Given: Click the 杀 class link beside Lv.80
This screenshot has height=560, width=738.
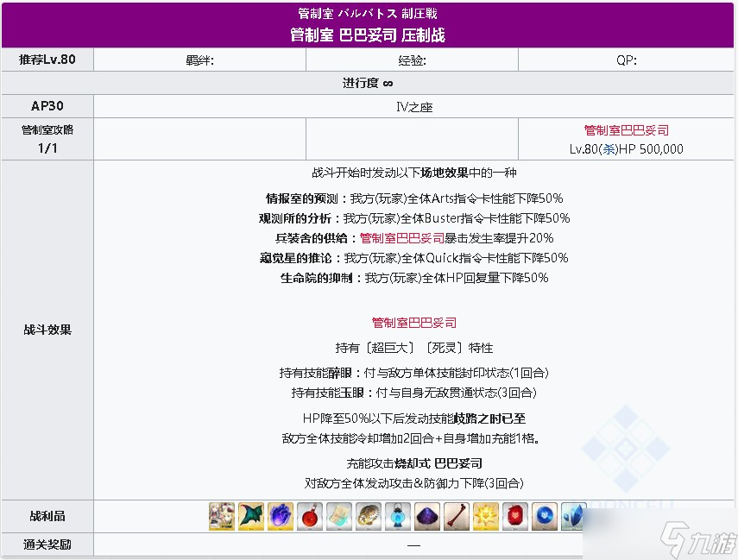Looking at the screenshot, I should (609, 149).
